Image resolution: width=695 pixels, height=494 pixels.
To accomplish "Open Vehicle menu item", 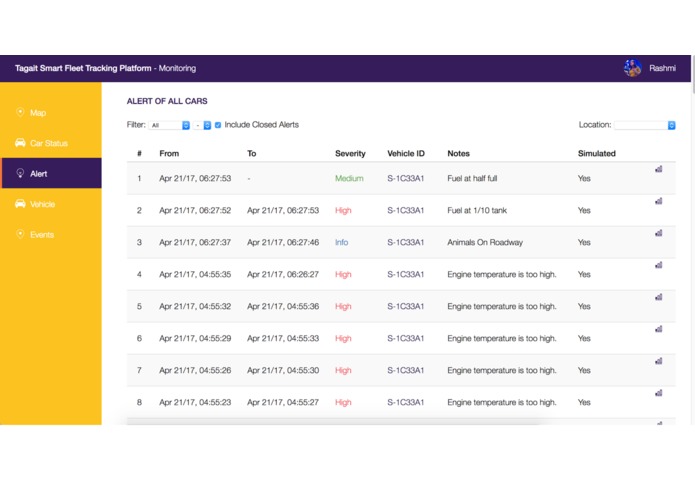I will (x=51, y=204).
